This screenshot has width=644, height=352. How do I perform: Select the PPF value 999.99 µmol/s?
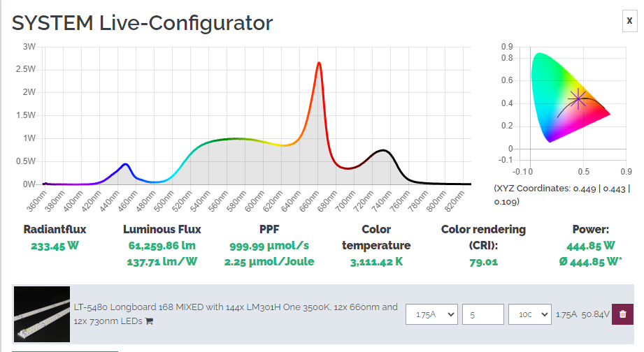(x=269, y=246)
